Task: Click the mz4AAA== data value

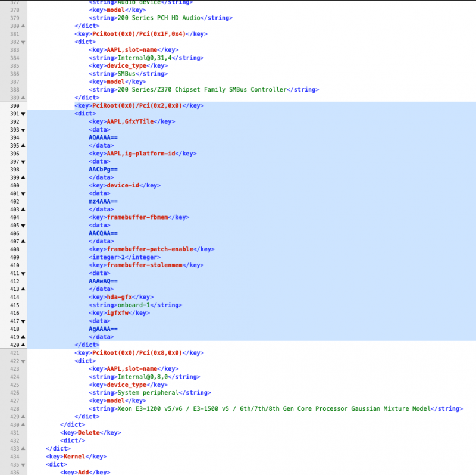Action: (x=103, y=201)
